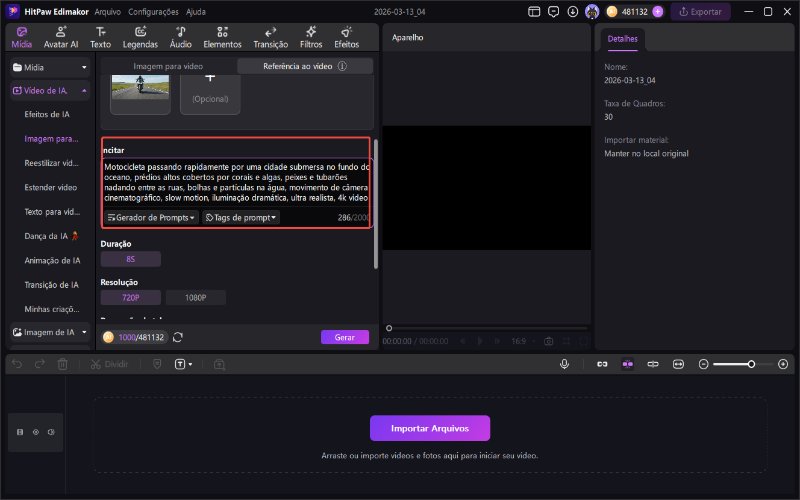Screen dimensions: 800x500
Task: Open the Áudio library
Action: pyautogui.click(x=181, y=37)
